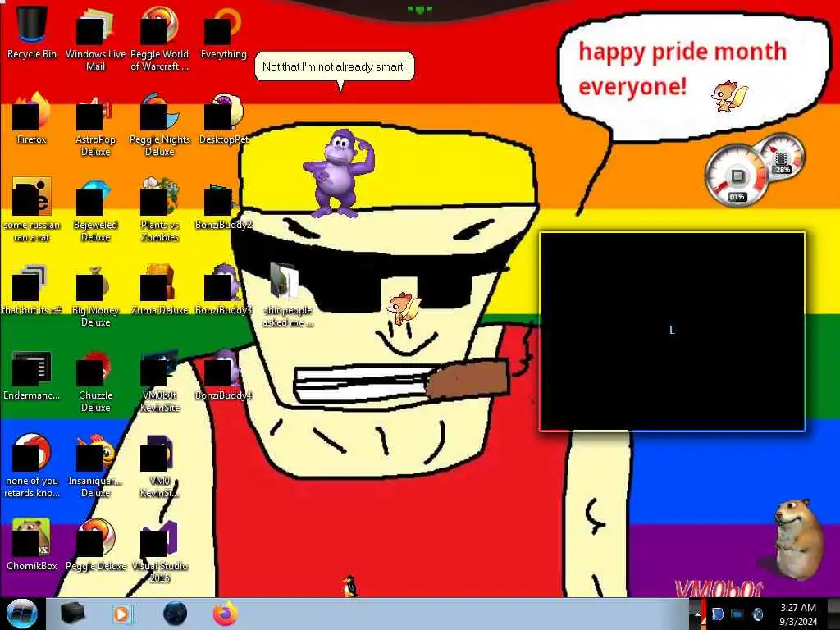This screenshot has width=840, height=630.
Task: Click the dark globe taskbar icon
Action: point(175,614)
